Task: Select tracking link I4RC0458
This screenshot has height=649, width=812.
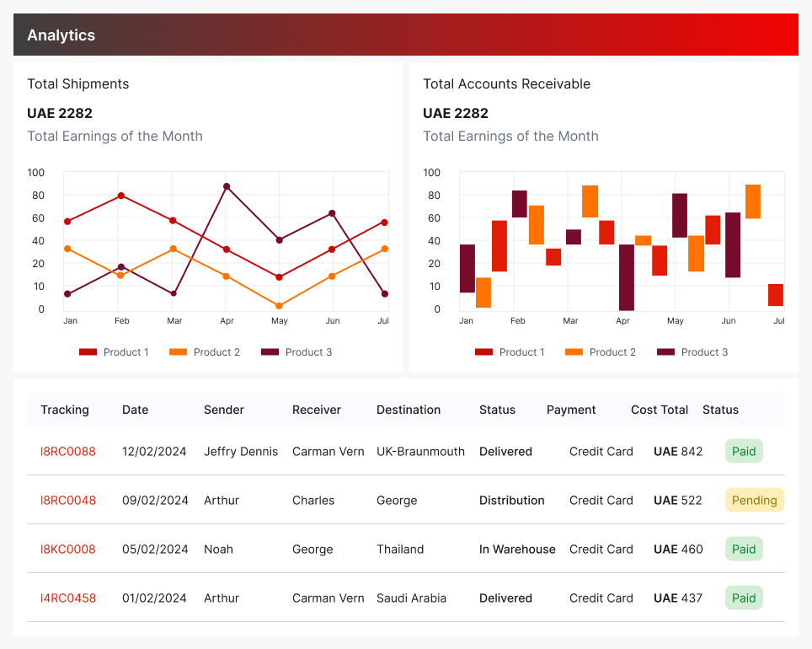Action: coord(68,598)
